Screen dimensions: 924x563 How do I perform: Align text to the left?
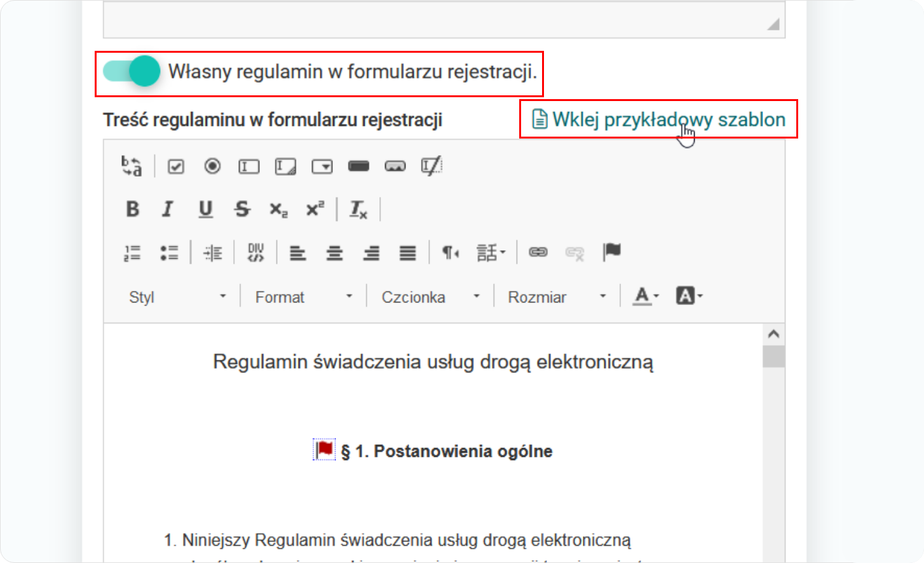pos(297,253)
